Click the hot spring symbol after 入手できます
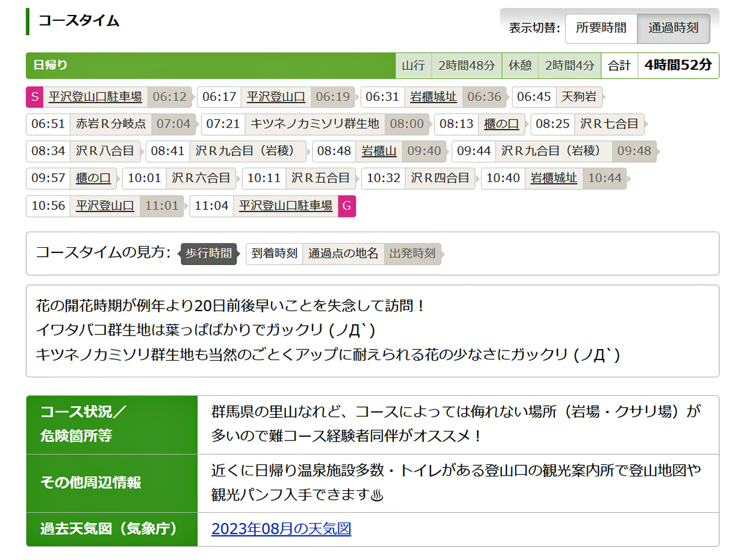Viewport: 731px width, 560px height. 377,495
